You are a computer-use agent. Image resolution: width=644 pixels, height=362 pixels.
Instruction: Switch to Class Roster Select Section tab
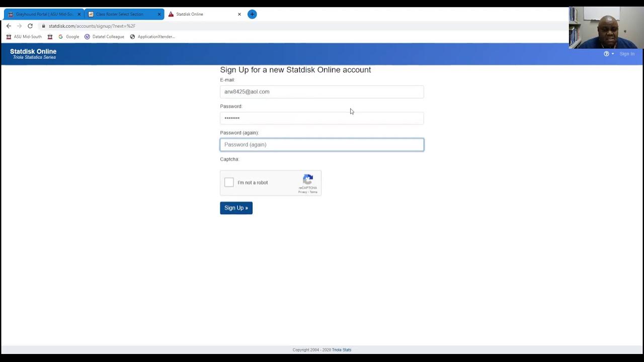coord(124,14)
